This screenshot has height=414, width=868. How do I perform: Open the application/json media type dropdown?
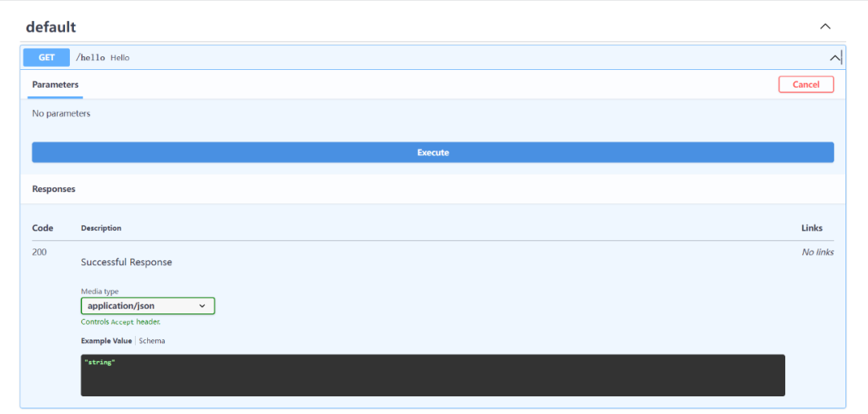pos(148,305)
